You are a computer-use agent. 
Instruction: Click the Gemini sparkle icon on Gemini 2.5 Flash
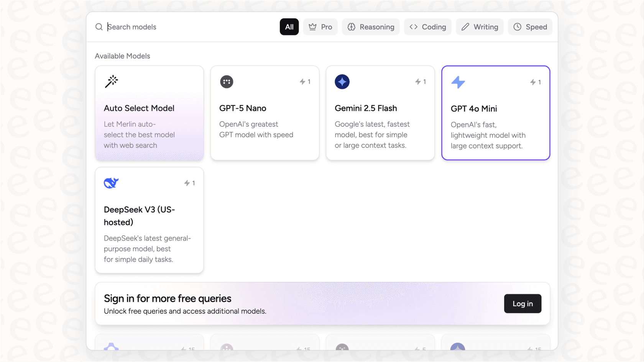(x=342, y=82)
